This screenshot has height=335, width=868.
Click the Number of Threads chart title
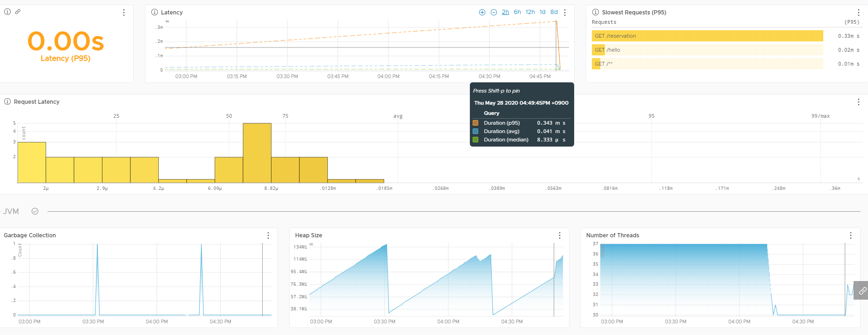click(613, 235)
